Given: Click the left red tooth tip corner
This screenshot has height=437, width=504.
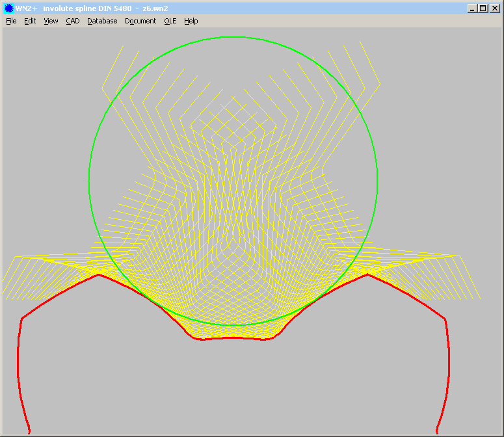Looking at the screenshot, I should [x=98, y=274].
